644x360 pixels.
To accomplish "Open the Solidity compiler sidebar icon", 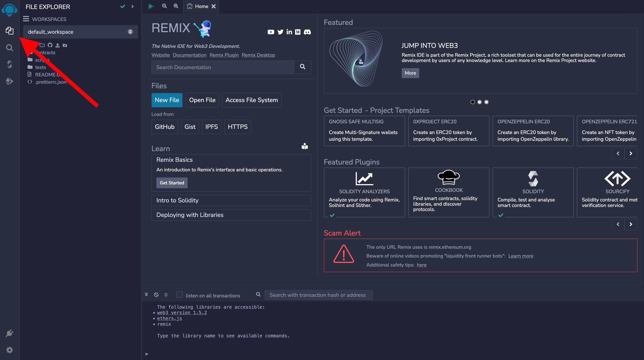I will coord(10,64).
